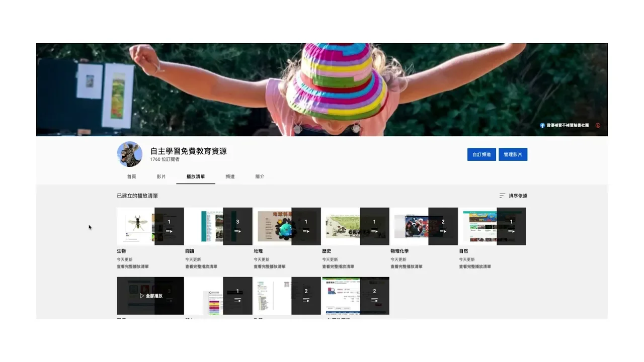Switch to the 首頁 tab
Viewport: 644px width, 362px height.
pos(131,176)
